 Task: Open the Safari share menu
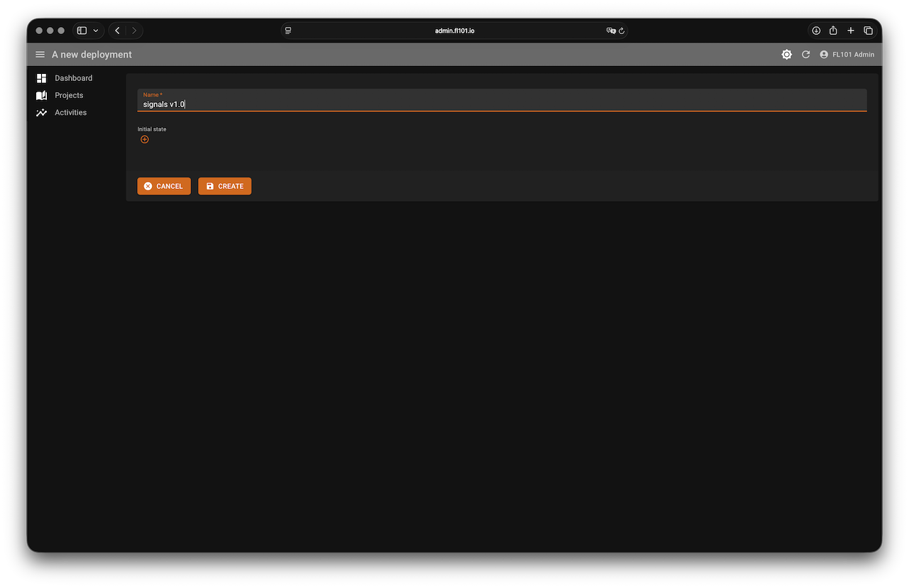[x=833, y=31]
